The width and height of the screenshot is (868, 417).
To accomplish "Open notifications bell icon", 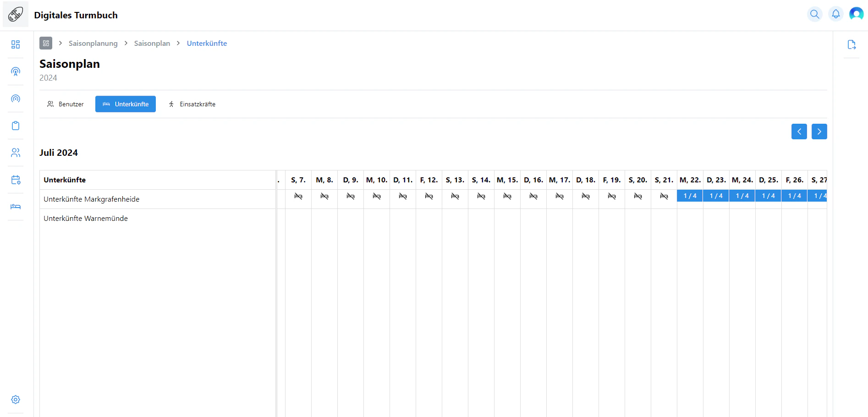I will (x=835, y=14).
